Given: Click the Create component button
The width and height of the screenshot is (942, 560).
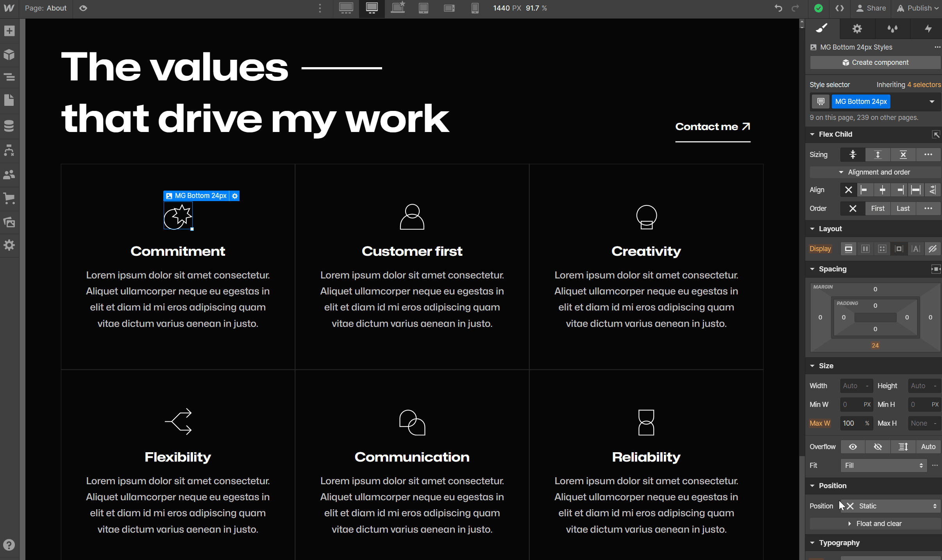Looking at the screenshot, I should click(x=875, y=62).
